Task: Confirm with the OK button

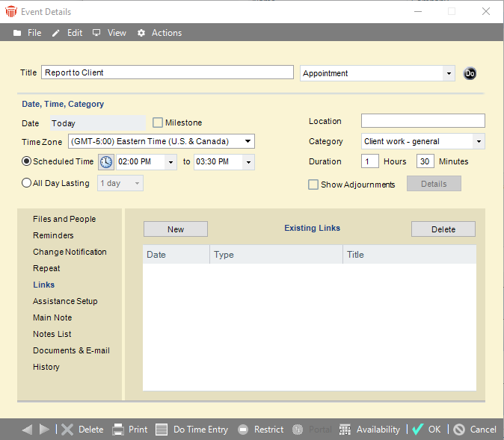Action: pos(427,430)
